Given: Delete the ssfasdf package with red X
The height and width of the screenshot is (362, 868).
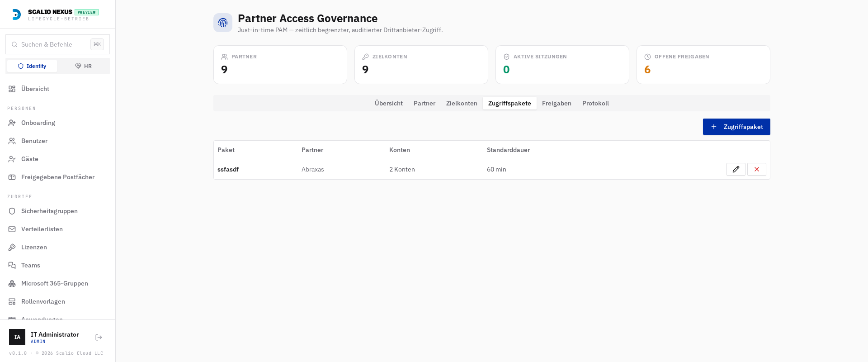Looking at the screenshot, I should tap(757, 169).
